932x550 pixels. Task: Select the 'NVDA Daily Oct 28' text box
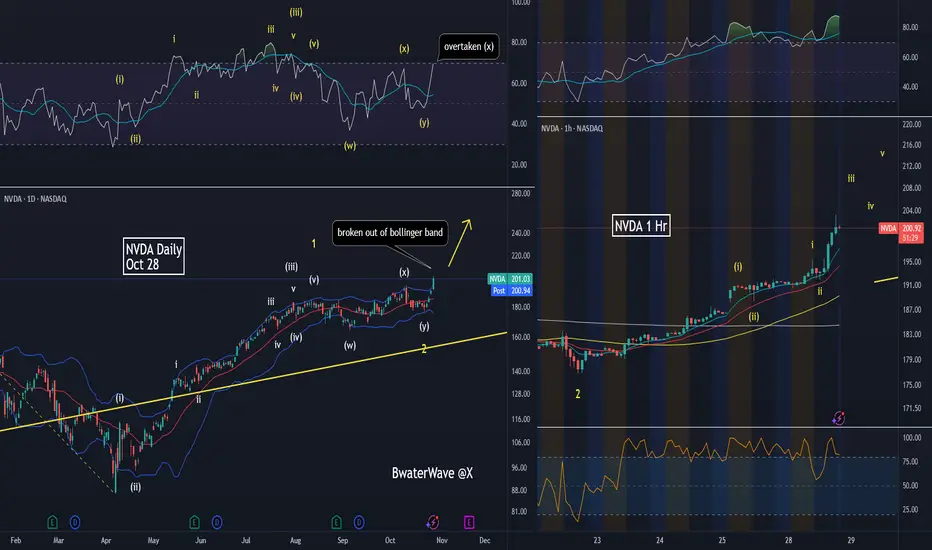tap(153, 256)
